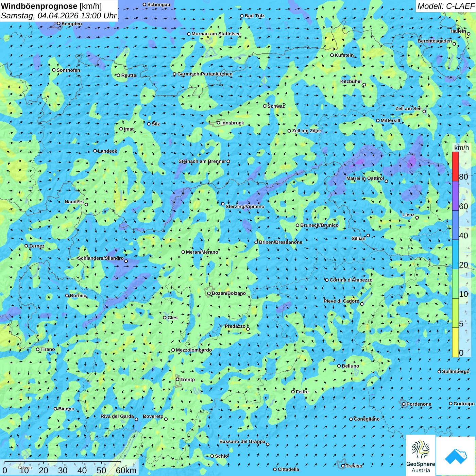Viewport: 476px width, 476px height.
Task: Click the Reutte label
Action: point(129,75)
